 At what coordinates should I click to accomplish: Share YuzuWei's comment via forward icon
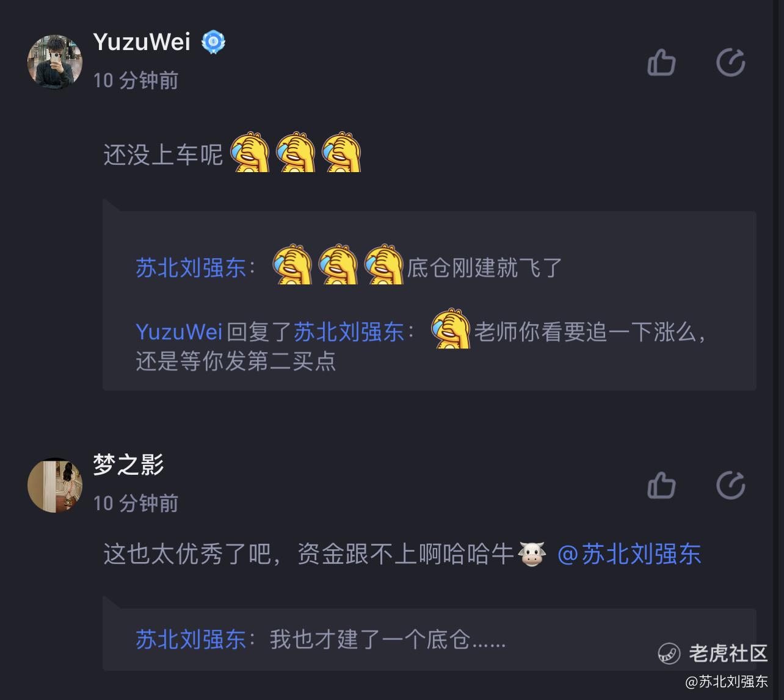[730, 62]
